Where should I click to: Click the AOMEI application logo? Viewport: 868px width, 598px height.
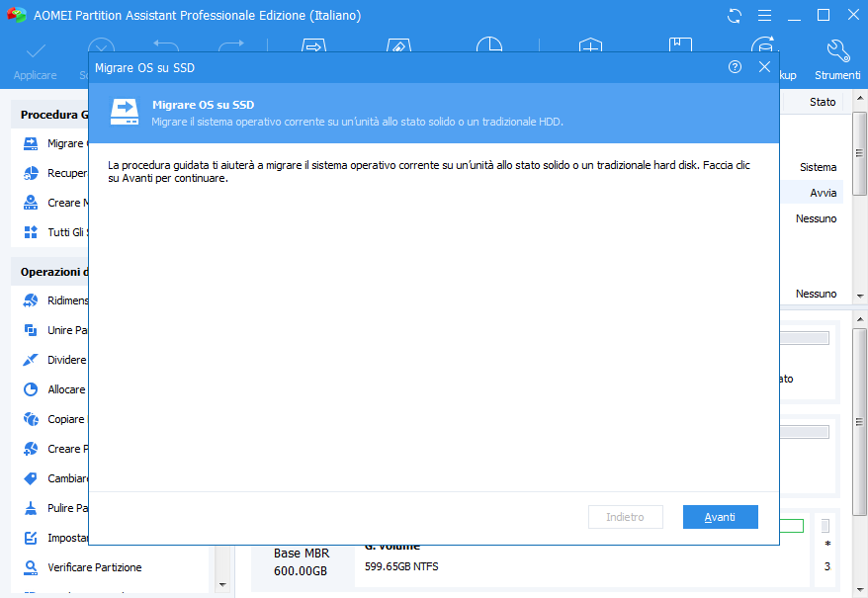coord(17,15)
